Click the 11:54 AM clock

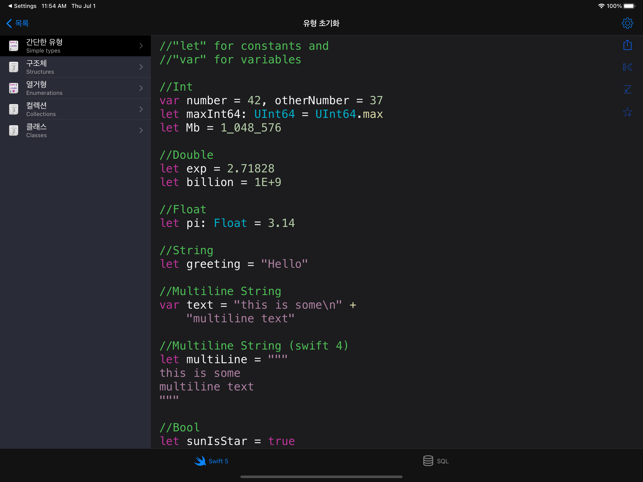54,6
